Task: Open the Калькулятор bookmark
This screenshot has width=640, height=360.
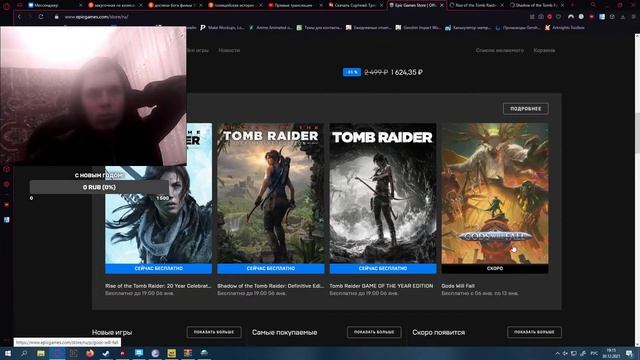Action: 467,28
